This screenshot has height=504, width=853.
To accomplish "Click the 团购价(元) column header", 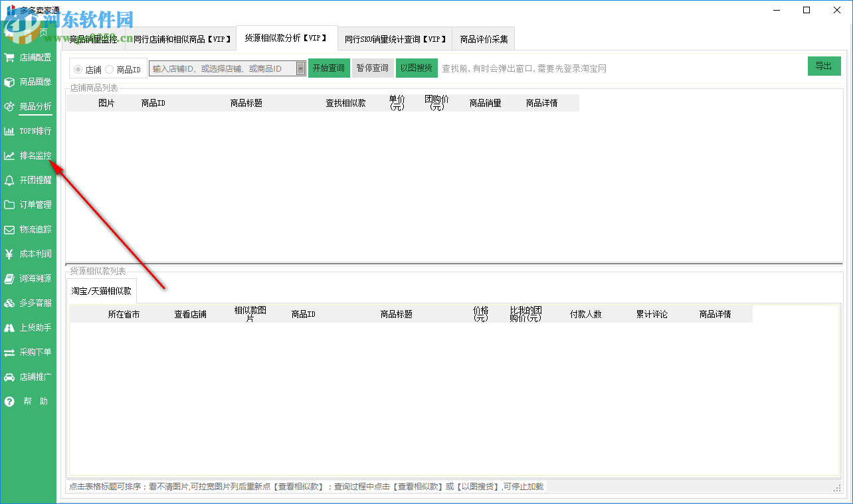I will pyautogui.click(x=436, y=103).
